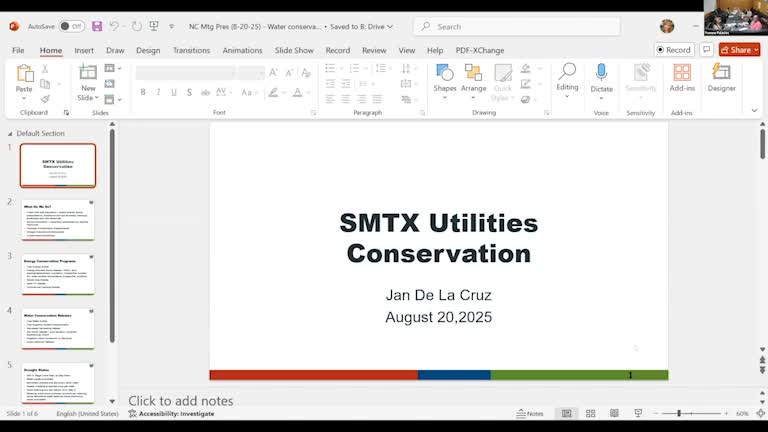This screenshot has width=768, height=432.
Task: Toggle bold formatting
Action: (x=143, y=92)
